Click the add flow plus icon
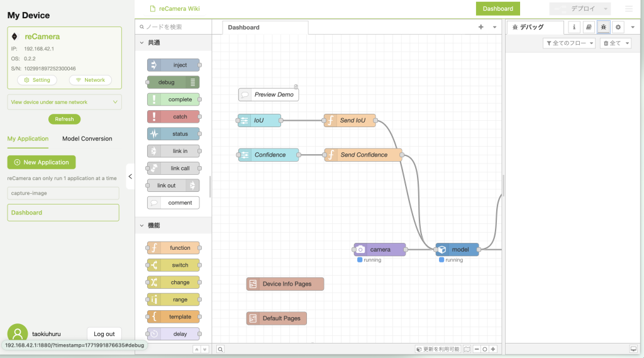This screenshot has height=358, width=644. 481,27
